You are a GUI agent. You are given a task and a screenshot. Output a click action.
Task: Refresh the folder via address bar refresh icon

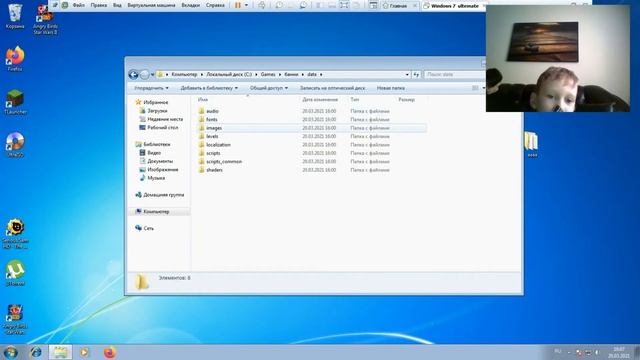pos(416,75)
